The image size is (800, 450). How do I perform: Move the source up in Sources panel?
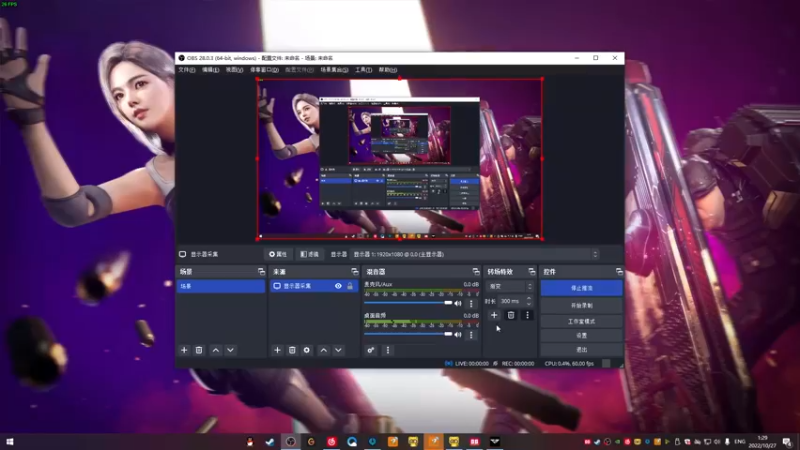click(323, 350)
